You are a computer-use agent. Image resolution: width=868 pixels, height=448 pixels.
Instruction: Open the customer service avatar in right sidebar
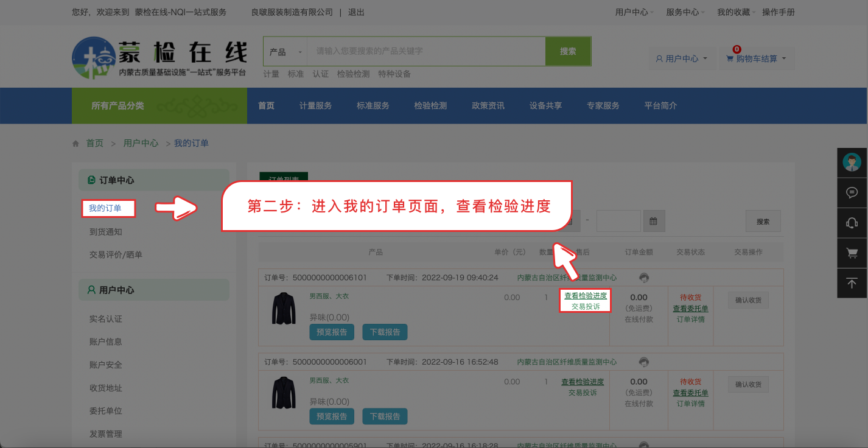[852, 163]
